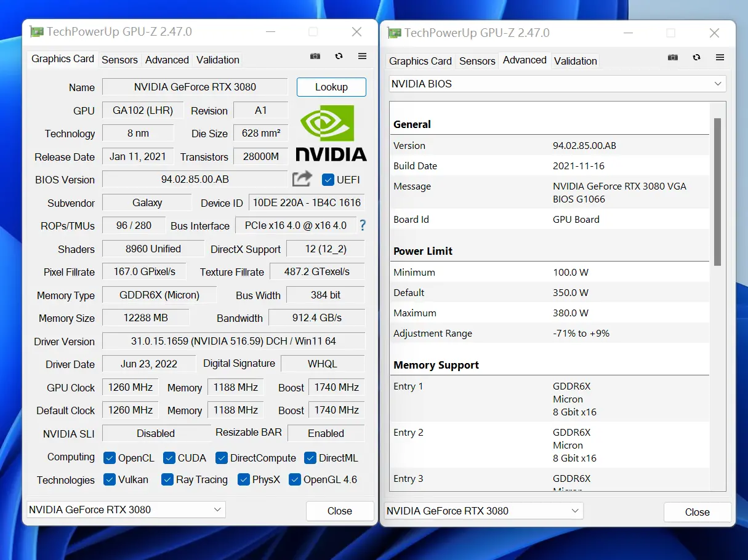Click the screenshot camera icon in left window

point(315,56)
